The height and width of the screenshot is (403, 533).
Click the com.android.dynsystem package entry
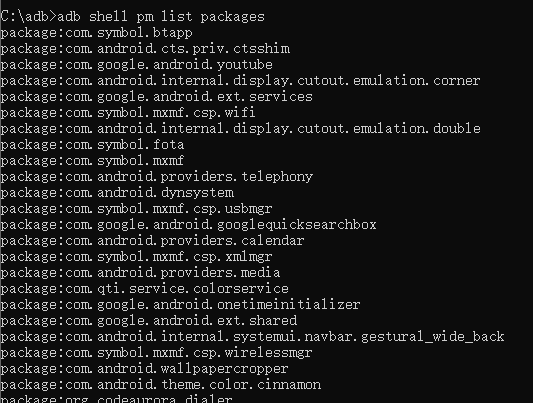pos(117,193)
